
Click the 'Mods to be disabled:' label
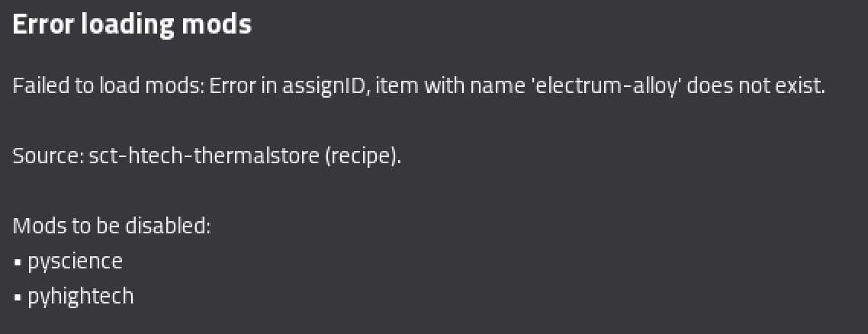(112, 226)
